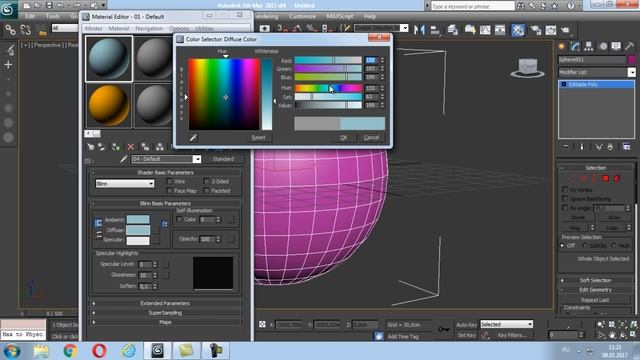Click the Pan View hand navigation icon
Viewport: 640px width, 360px height.
(x=612, y=335)
